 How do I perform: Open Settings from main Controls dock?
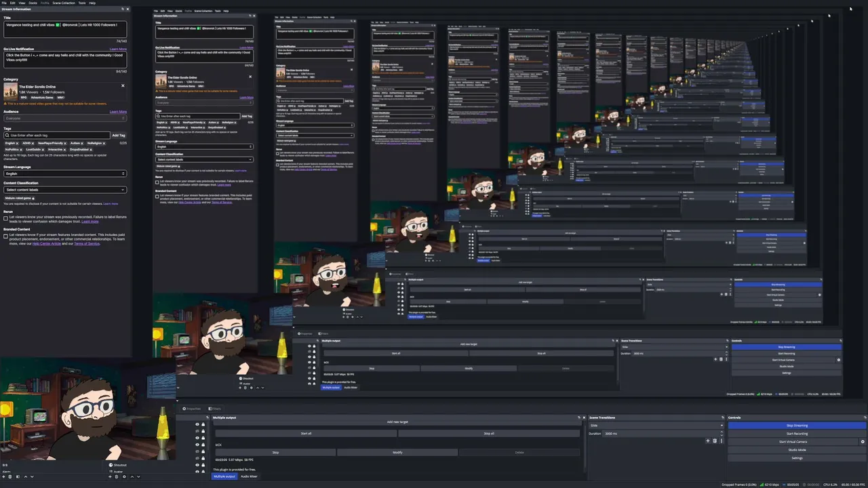(x=797, y=458)
